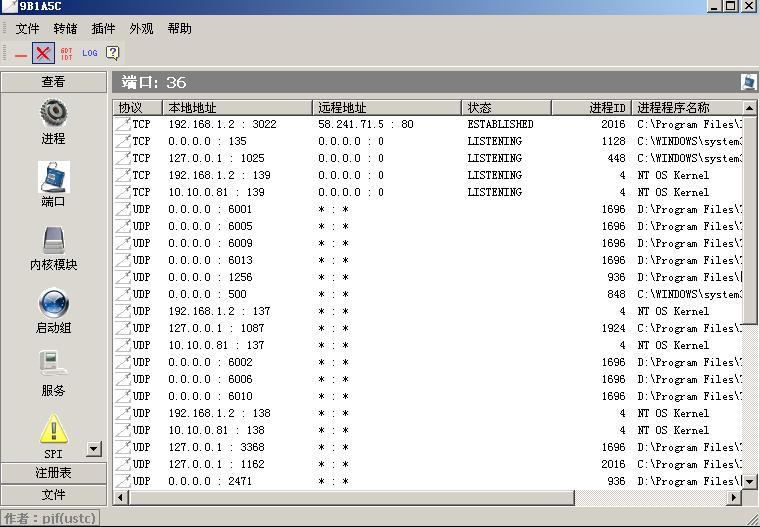Viewport: 760px width, 527px height.
Task: Show the 启动组 startup group list
Action: [x=53, y=304]
